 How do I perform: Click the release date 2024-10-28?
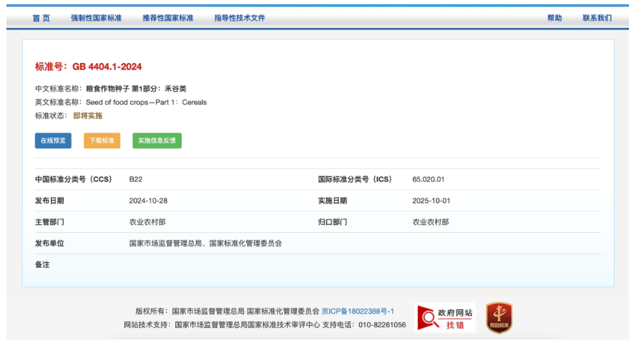point(148,201)
